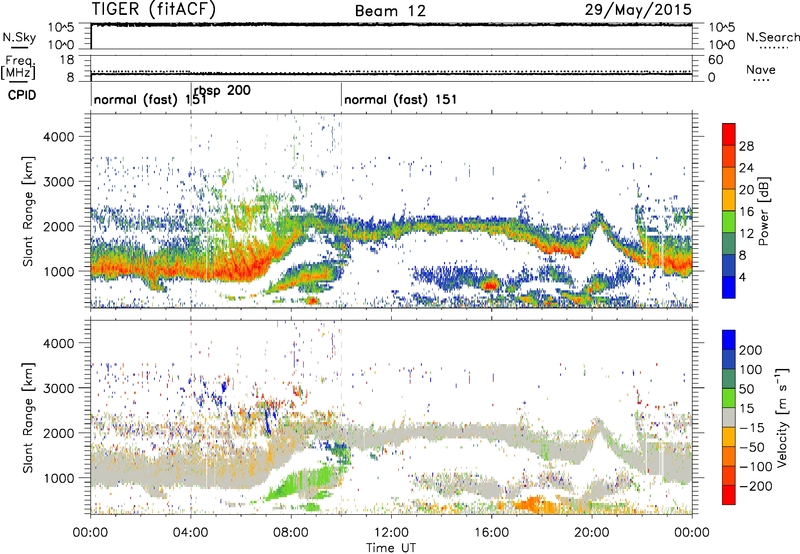
Task: Click "Slant Range [km]" label of power panel
Action: (28, 211)
